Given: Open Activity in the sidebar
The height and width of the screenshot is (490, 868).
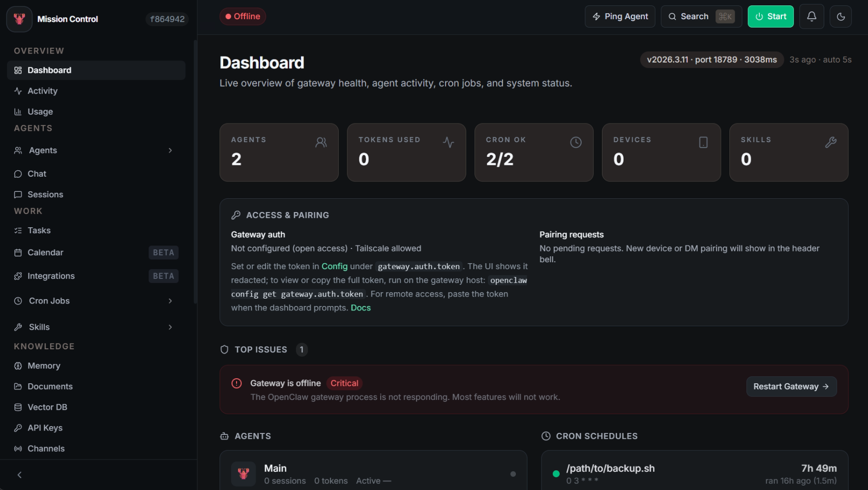Looking at the screenshot, I should 42,91.
